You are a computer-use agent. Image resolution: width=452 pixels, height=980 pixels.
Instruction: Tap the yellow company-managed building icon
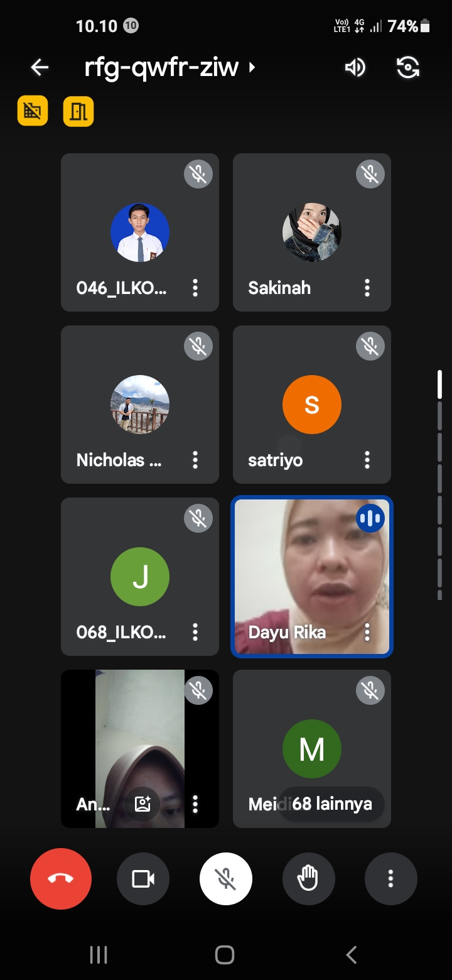33,111
